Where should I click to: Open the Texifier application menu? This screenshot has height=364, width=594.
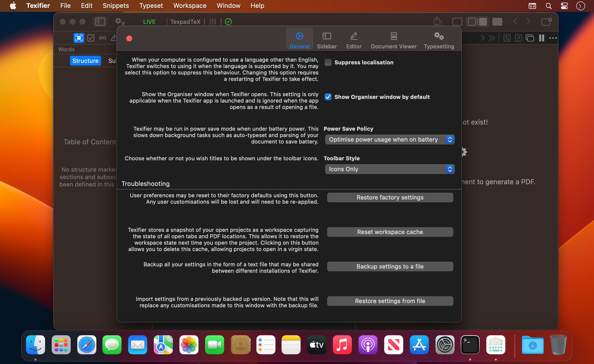point(38,6)
